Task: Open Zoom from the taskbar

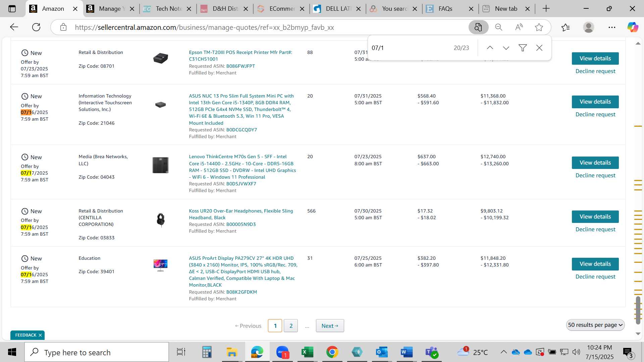Action: pyautogui.click(x=282, y=352)
